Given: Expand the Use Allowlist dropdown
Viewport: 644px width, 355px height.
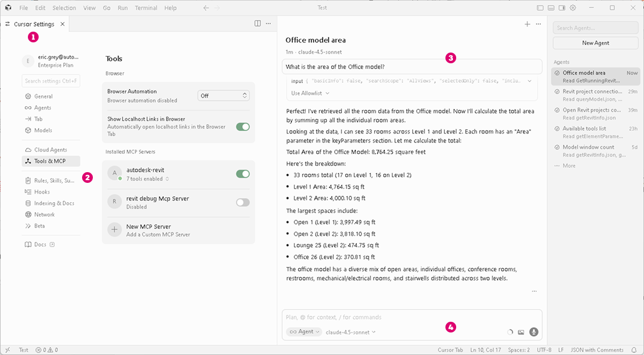Looking at the screenshot, I should point(310,93).
